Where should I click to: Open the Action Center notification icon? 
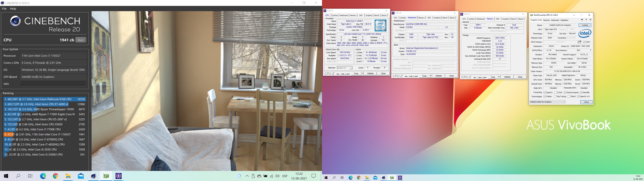coord(314,176)
